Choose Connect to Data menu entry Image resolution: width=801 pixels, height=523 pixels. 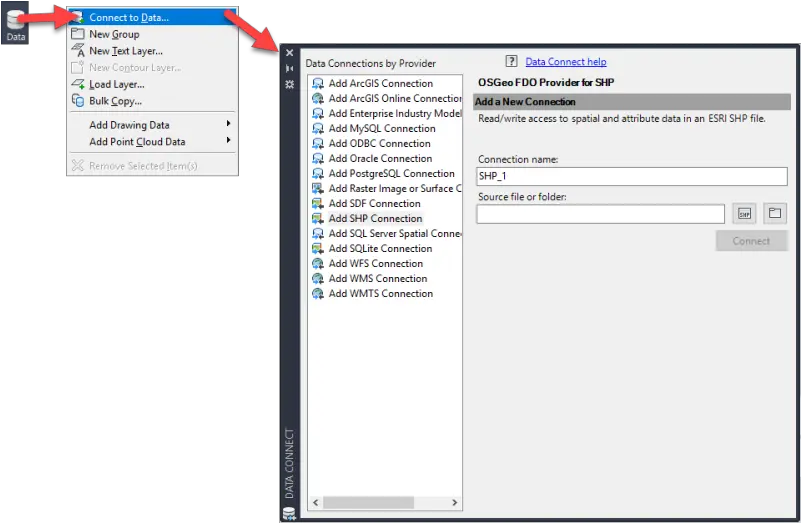(152, 17)
